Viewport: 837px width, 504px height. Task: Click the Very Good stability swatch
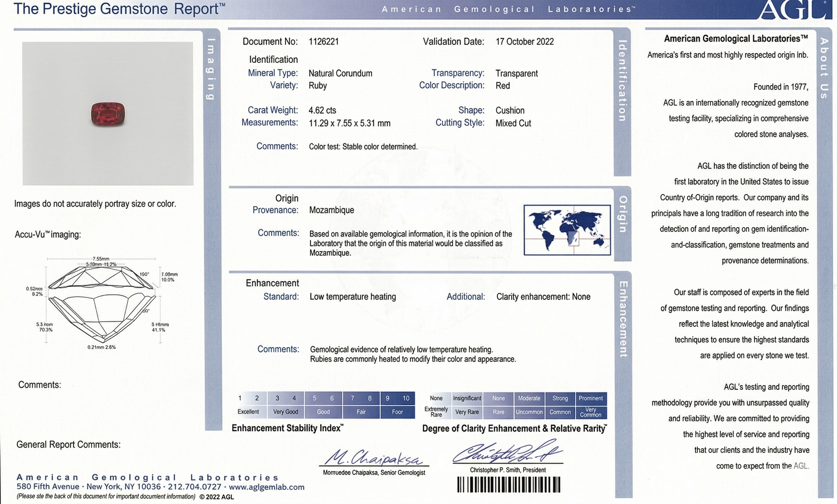pyautogui.click(x=285, y=412)
